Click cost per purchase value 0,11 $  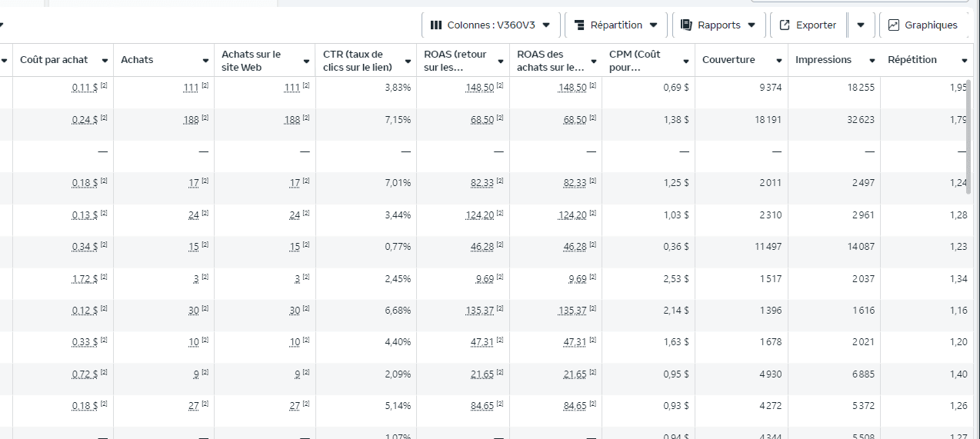tap(85, 88)
